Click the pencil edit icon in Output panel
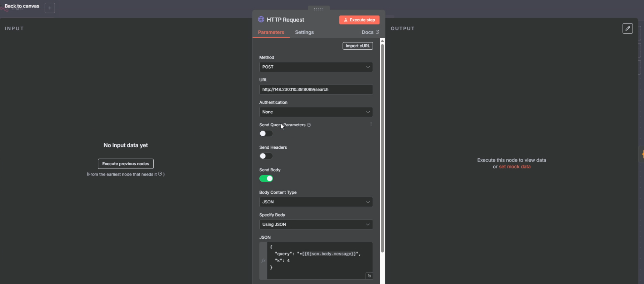Viewport: 644px width, 284px height. pos(628,29)
